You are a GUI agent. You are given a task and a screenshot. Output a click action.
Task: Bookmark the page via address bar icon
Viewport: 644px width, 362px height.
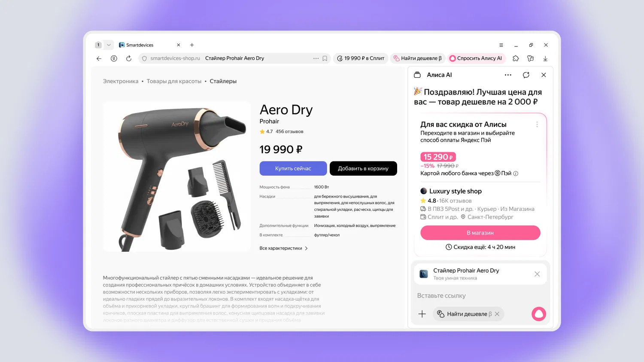pos(325,58)
